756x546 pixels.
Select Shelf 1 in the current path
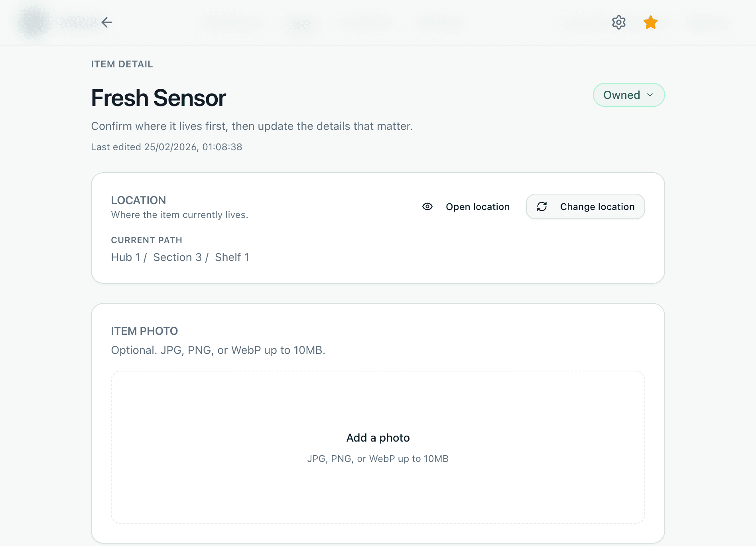tap(232, 257)
